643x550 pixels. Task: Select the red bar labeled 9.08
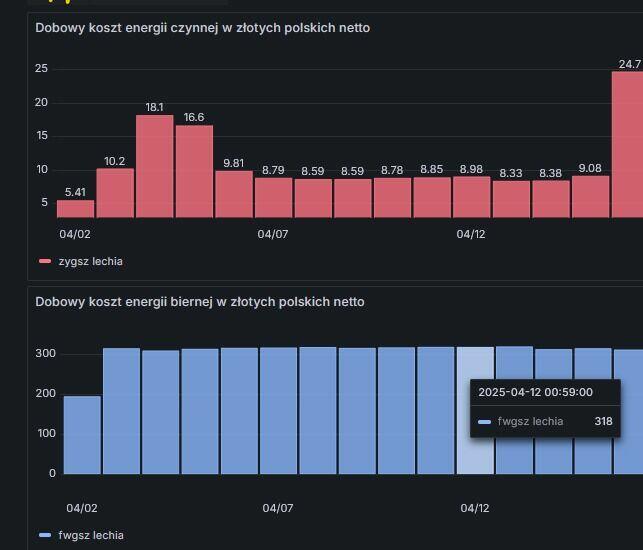[590, 196]
